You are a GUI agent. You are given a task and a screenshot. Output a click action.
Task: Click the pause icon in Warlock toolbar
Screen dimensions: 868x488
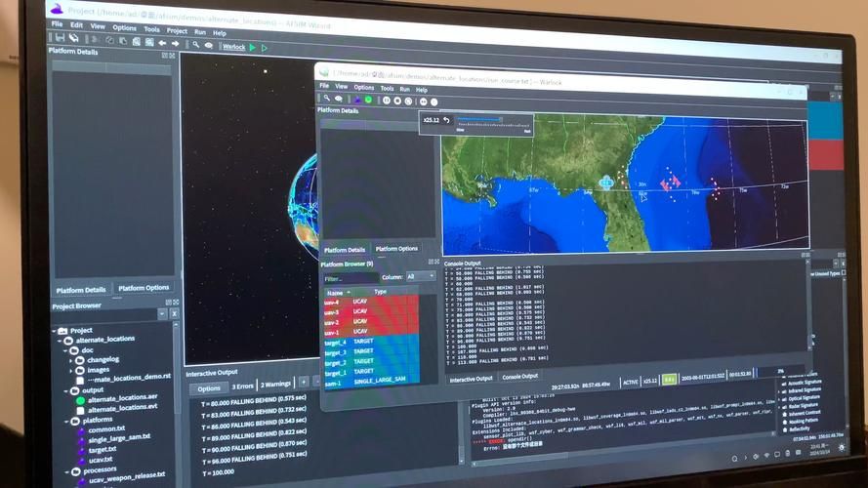(x=387, y=100)
